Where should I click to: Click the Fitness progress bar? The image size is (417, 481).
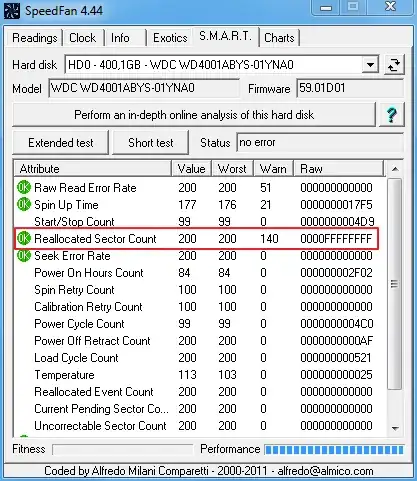123,449
